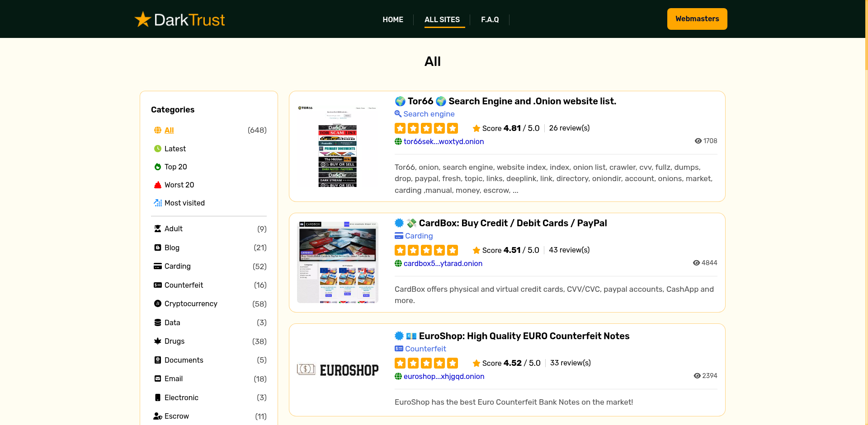868x425 pixels.
Task: Select the person icon next to Adult category
Action: click(157, 229)
